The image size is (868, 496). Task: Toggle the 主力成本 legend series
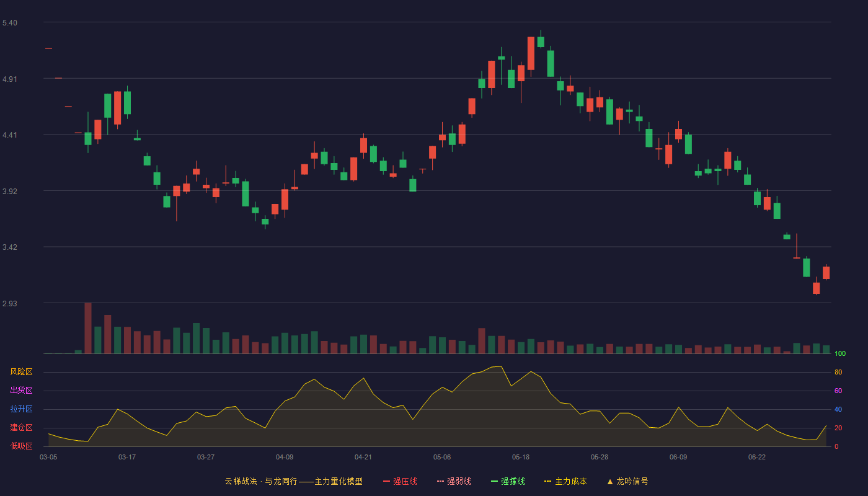[565, 481]
